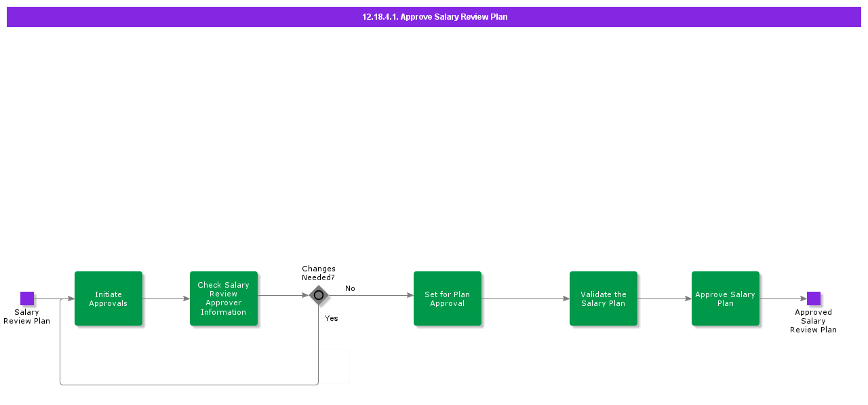Click the 'Salary Review Plan' label under start event

coord(27,317)
